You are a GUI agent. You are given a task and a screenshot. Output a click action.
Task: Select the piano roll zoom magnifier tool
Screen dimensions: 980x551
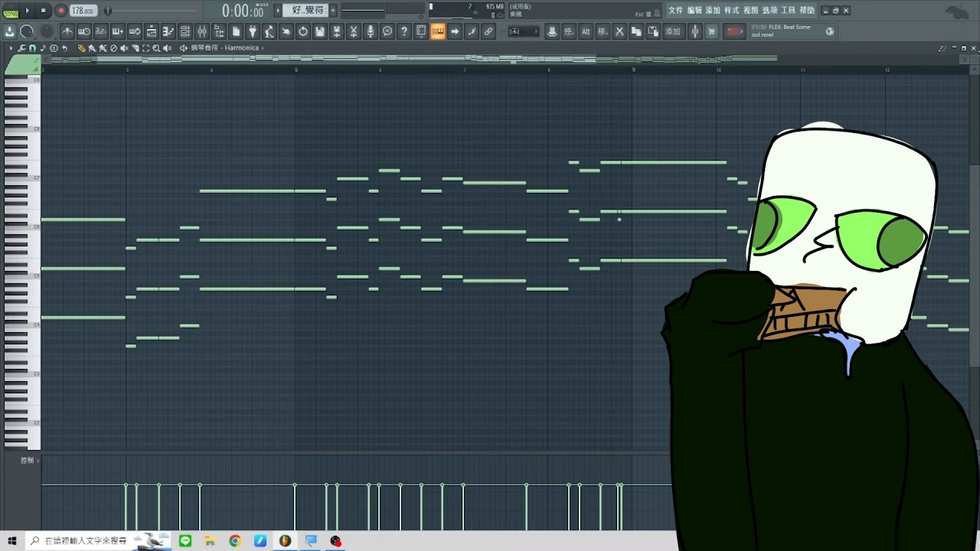click(156, 48)
